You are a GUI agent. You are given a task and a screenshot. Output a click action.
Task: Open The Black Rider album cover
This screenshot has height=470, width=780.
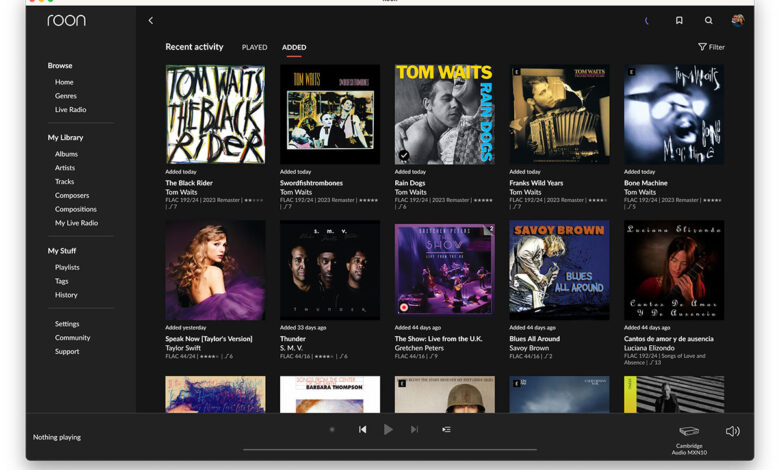pos(215,114)
